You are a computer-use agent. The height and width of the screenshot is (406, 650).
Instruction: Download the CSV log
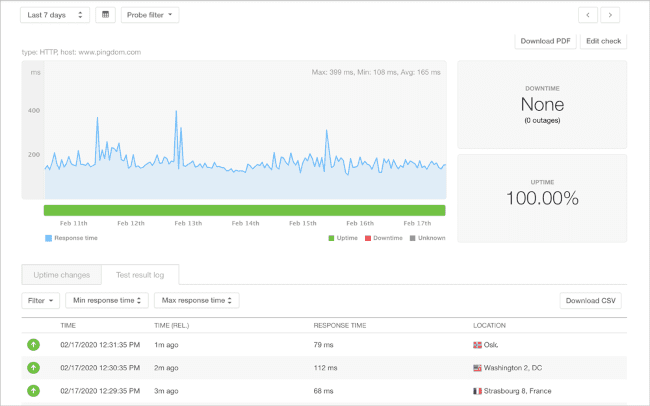591,301
